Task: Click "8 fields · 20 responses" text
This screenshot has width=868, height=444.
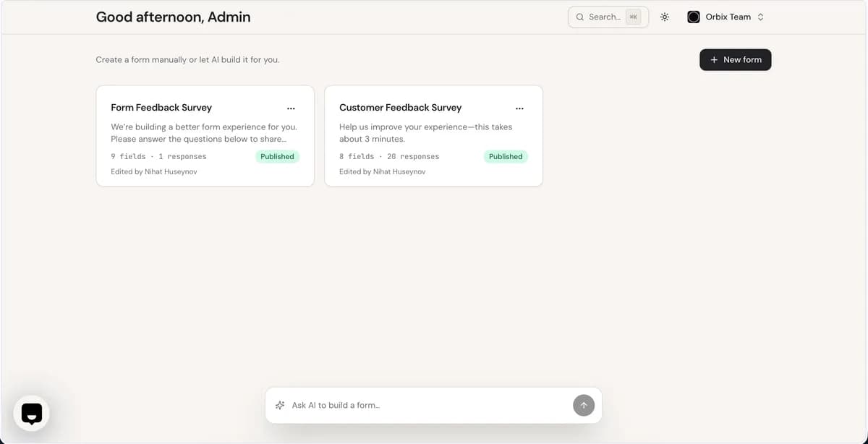Action: point(389,156)
